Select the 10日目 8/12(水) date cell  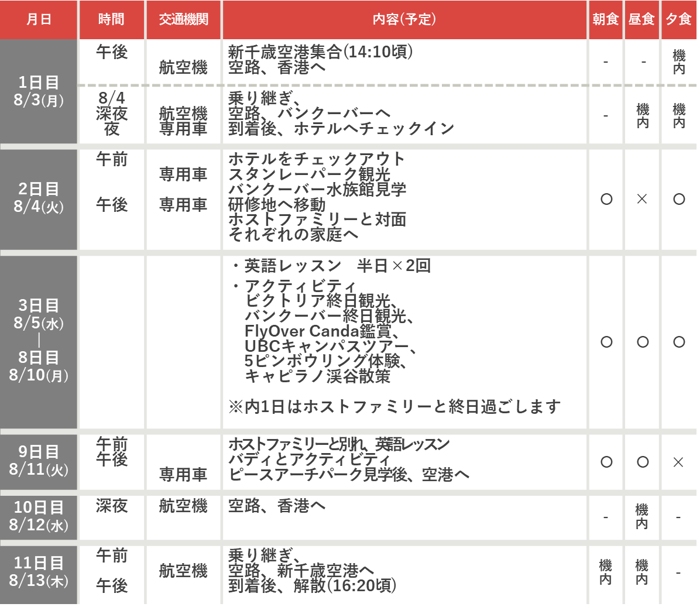pyautogui.click(x=39, y=516)
